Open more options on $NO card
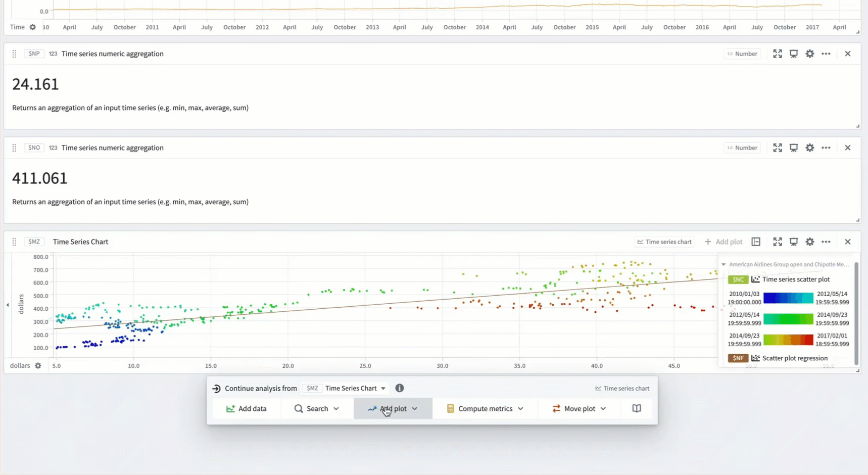868x475 pixels. click(x=826, y=148)
